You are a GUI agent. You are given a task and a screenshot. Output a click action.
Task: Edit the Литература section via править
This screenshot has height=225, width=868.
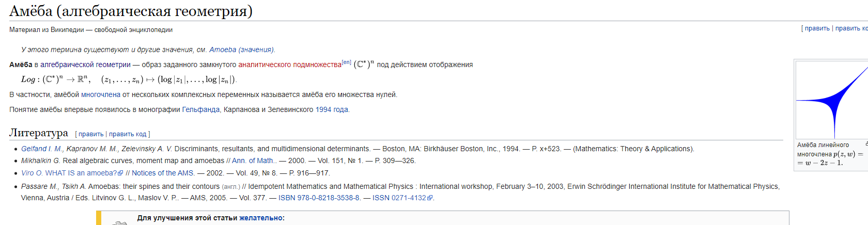coord(91,134)
